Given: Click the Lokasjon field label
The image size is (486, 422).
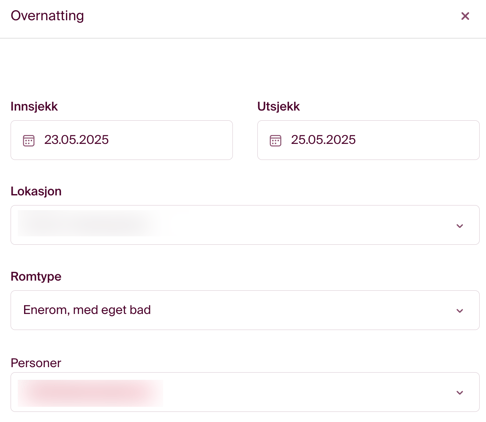Looking at the screenshot, I should coord(36,191).
